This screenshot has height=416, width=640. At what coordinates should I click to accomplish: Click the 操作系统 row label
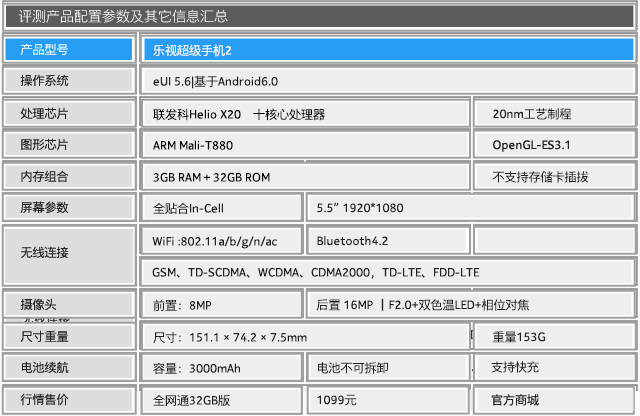point(69,81)
